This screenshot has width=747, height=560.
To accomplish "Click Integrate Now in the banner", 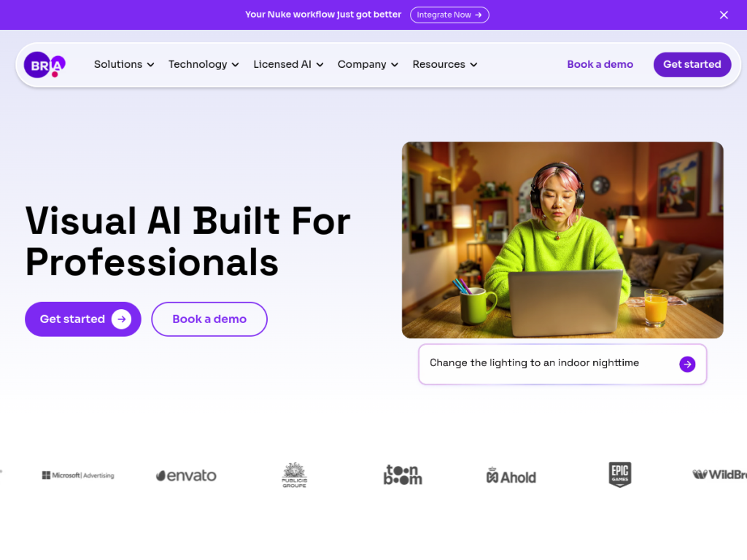I will 449,15.
